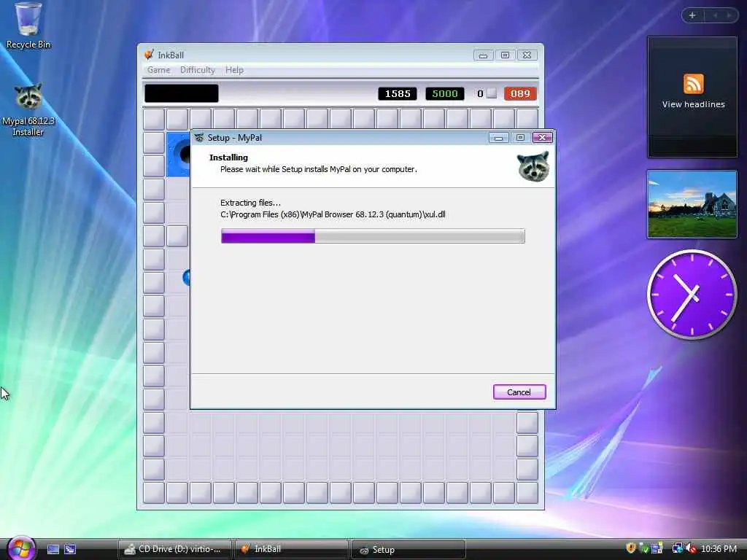
Task: Click the black ball queue box in InkBall
Action: click(182, 93)
